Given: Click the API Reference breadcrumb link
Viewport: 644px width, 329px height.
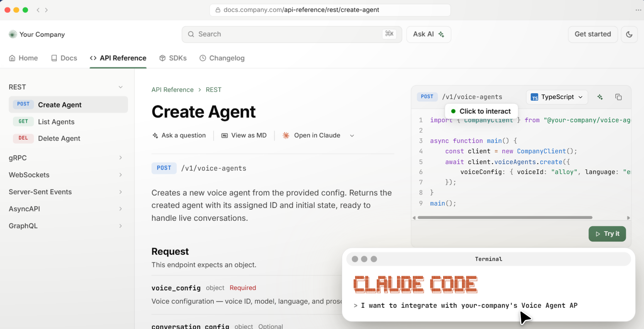Looking at the screenshot, I should (173, 90).
